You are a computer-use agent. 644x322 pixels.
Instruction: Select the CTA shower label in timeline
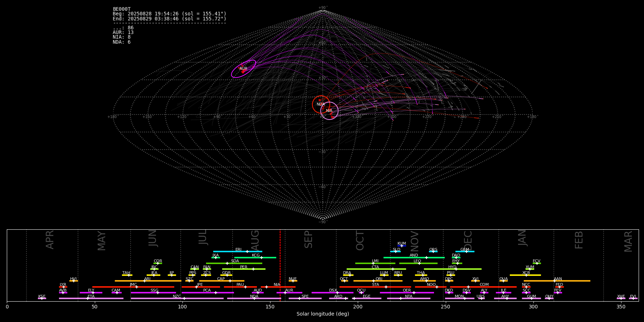click(375, 267)
